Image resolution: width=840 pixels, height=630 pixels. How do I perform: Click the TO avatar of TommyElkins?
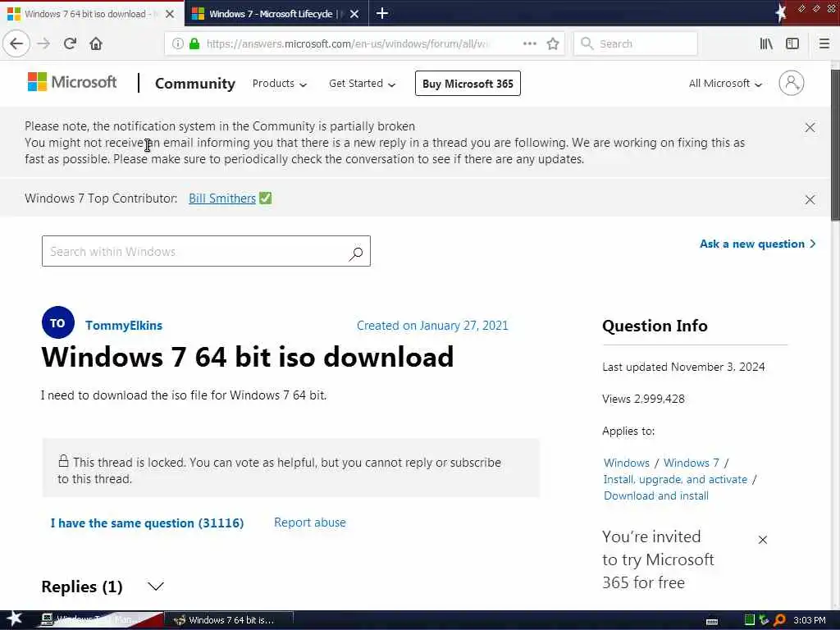click(x=58, y=322)
